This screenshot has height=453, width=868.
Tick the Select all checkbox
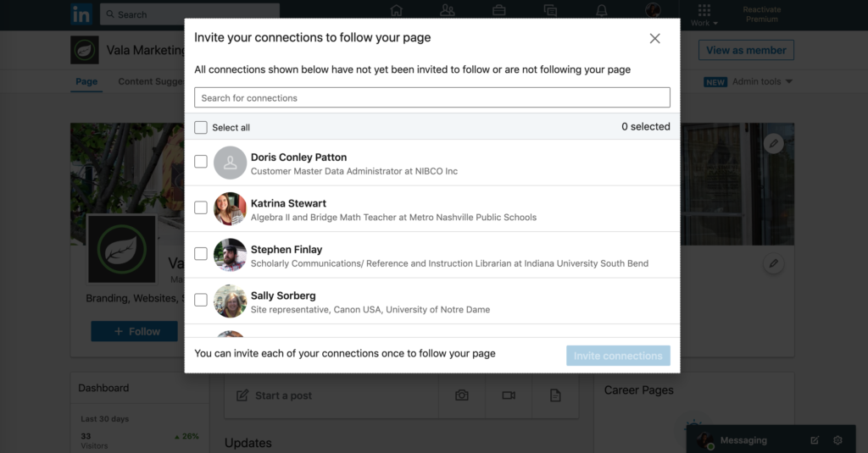201,127
